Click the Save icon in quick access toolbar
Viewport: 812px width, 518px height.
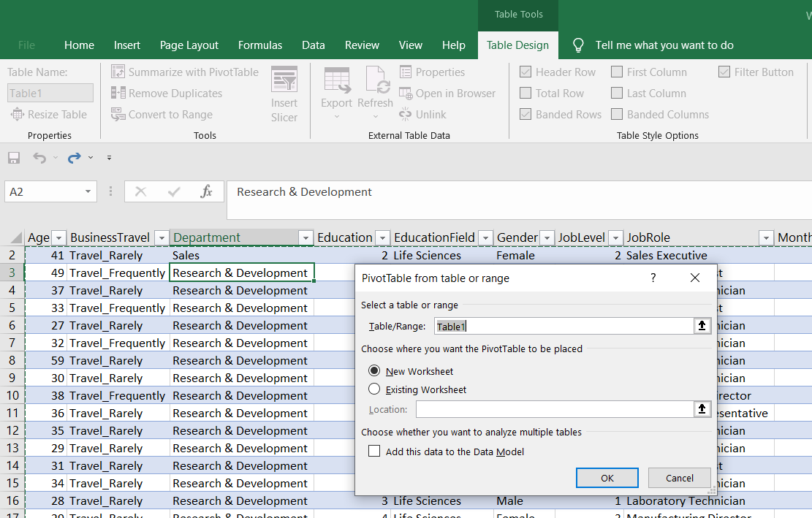click(x=13, y=158)
